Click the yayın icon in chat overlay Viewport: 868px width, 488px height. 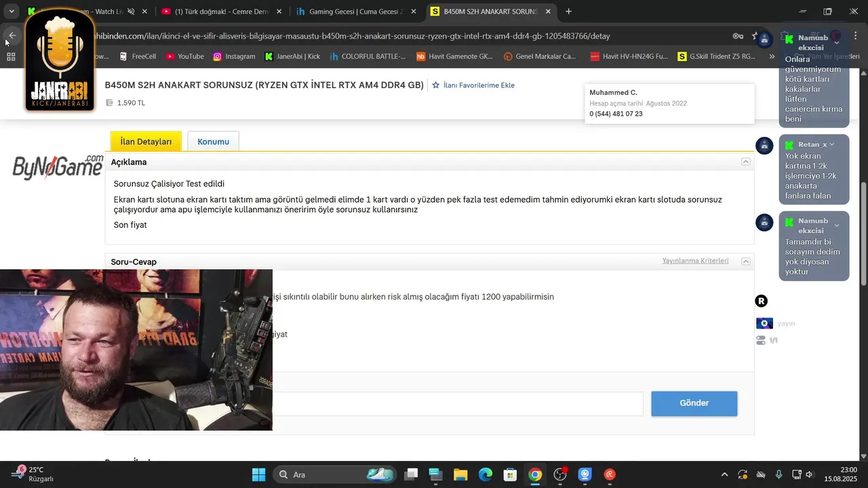point(764,323)
